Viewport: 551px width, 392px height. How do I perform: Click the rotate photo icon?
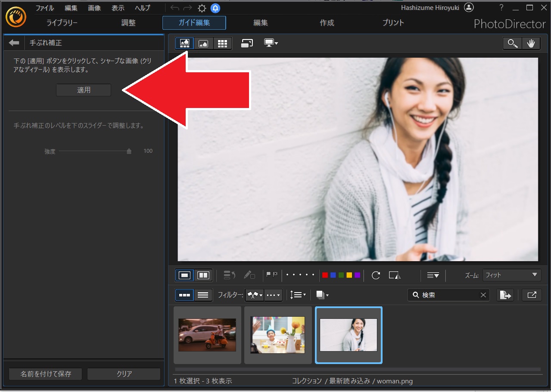coord(376,275)
